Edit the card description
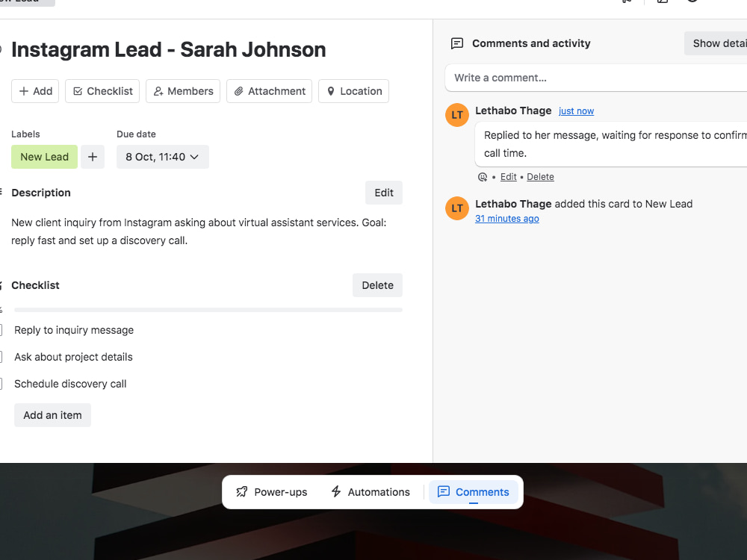This screenshot has width=747, height=560. (x=383, y=193)
